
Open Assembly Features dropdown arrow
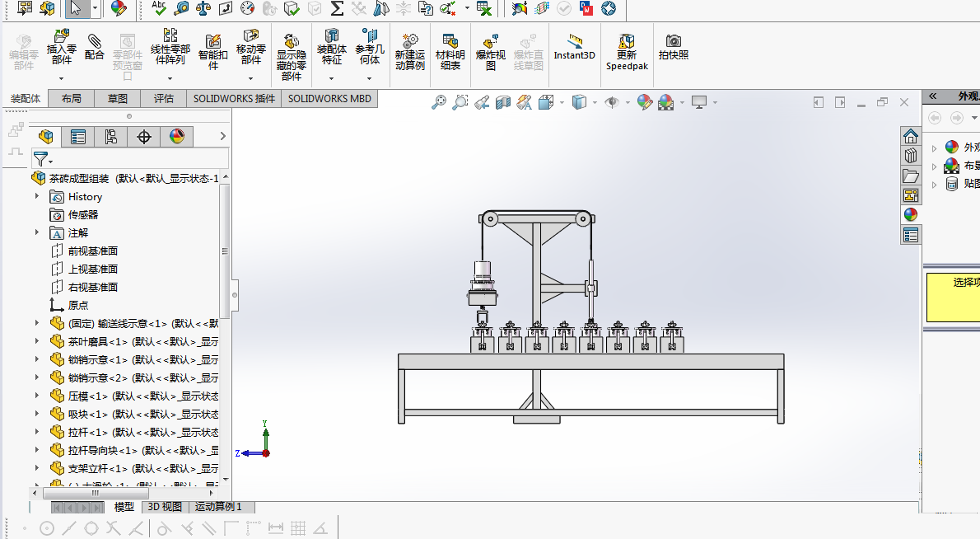[x=331, y=79]
